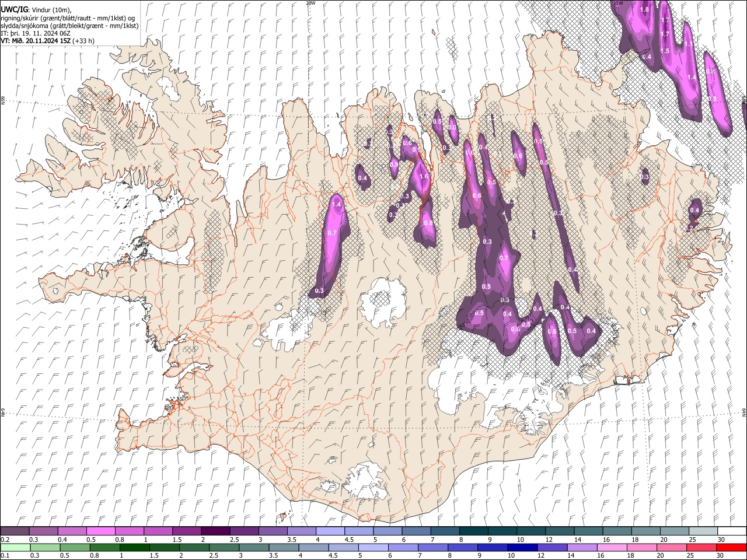Screen dimensions: 747x560
Task: Click the upper scale swatch between 0.2 and 0.3
Action: [15, 531]
